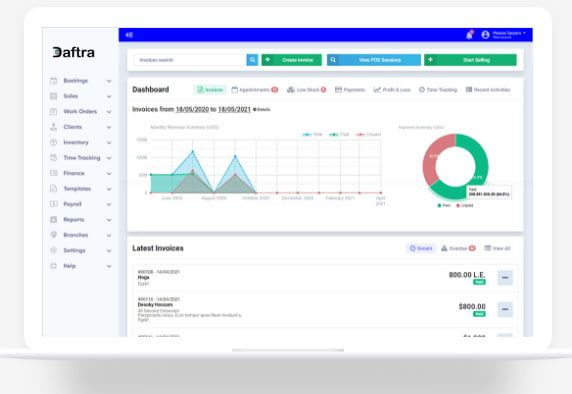
Task: Click the Start Selling button
Action: 470,60
